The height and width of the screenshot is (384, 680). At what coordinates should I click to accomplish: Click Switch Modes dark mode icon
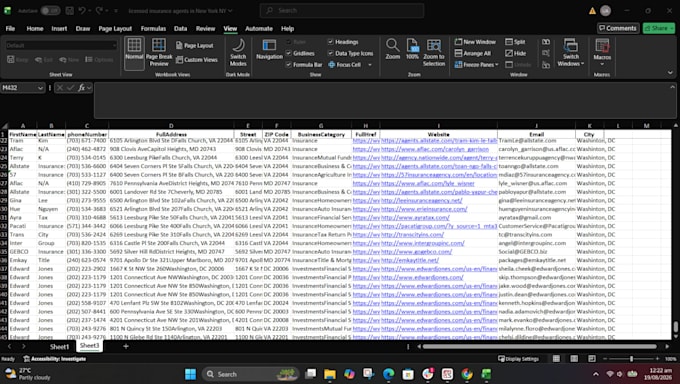point(238,46)
